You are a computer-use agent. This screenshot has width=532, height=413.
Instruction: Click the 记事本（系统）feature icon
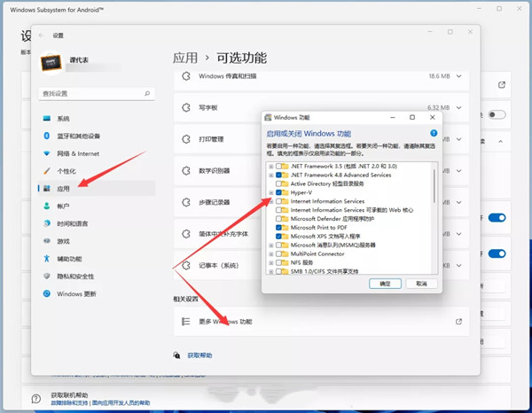(186, 265)
